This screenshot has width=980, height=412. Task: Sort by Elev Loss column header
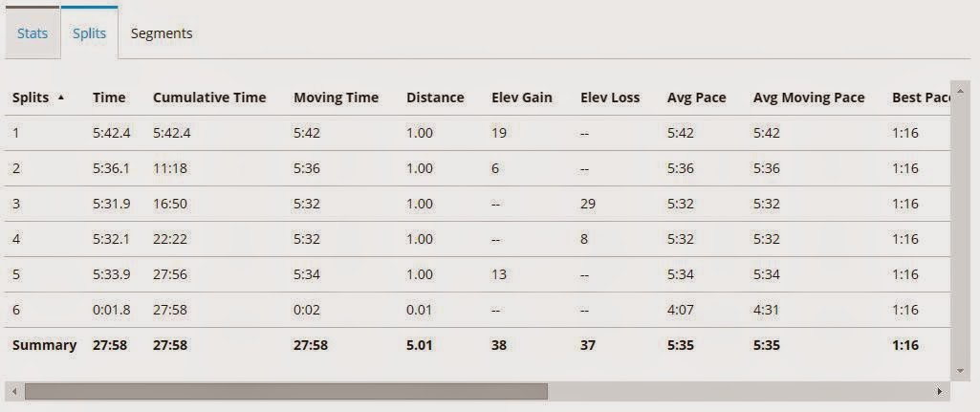click(610, 98)
